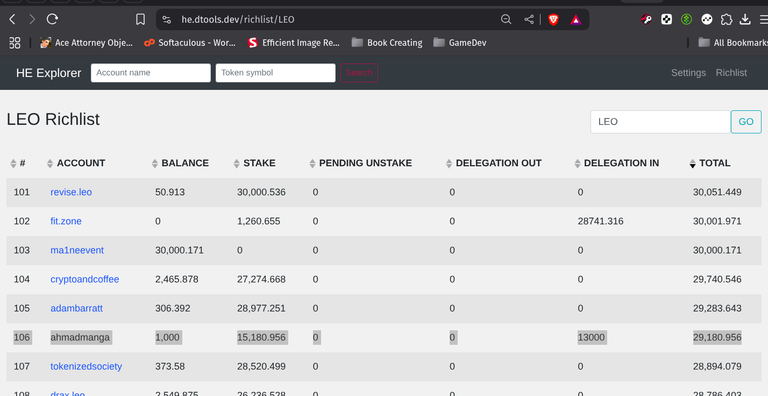Toggle sort on TOTAL column header
Screen dimensions: 768x396
(710, 163)
